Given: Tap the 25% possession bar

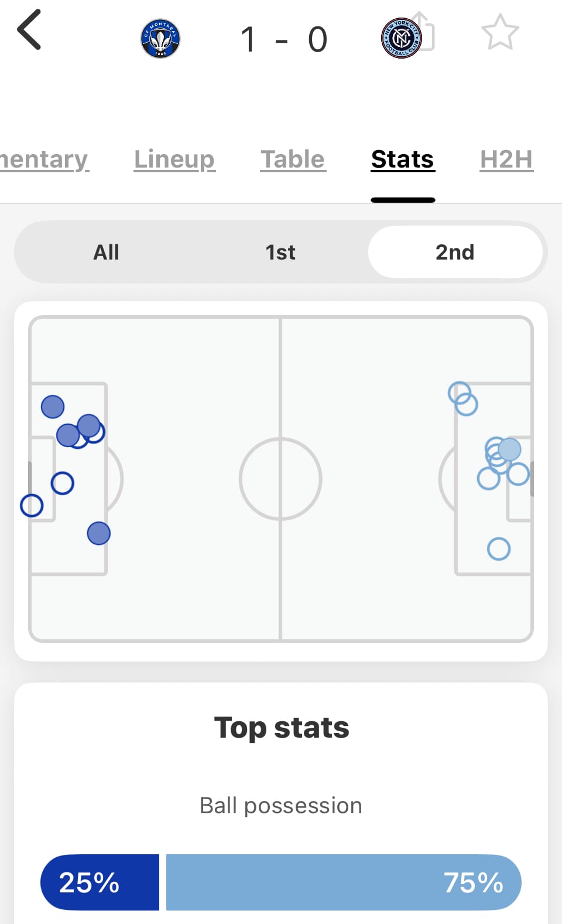Looking at the screenshot, I should 100,882.
